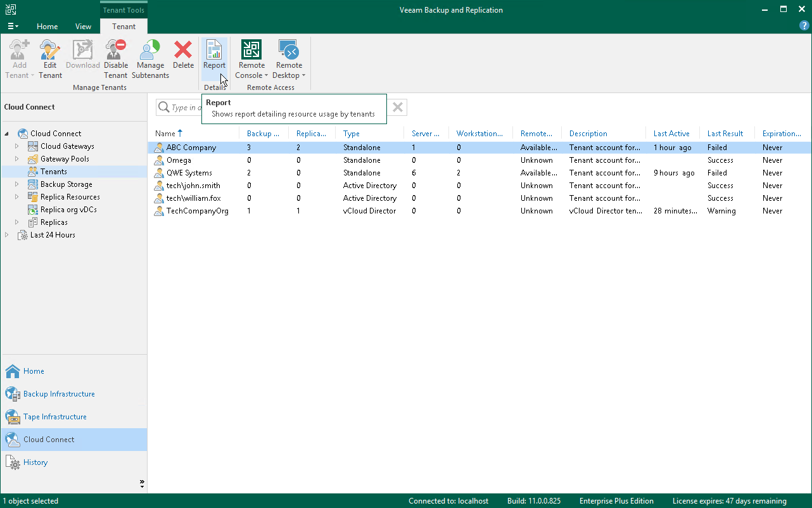Sort by the Expiration column header
This screenshot has width=812, height=508.
[x=782, y=134]
